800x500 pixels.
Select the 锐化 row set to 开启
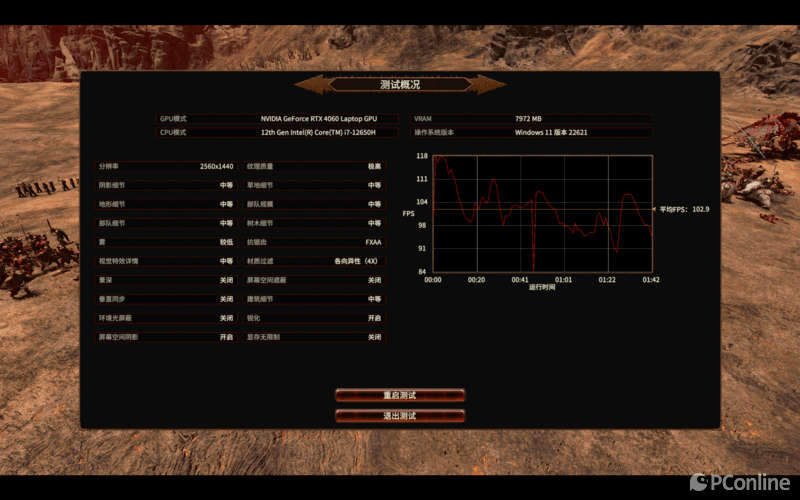(x=314, y=318)
